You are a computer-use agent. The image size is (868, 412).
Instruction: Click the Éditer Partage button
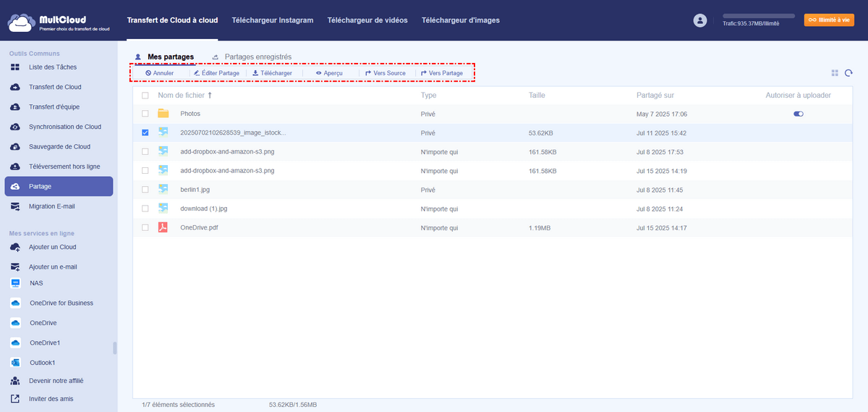pos(216,73)
